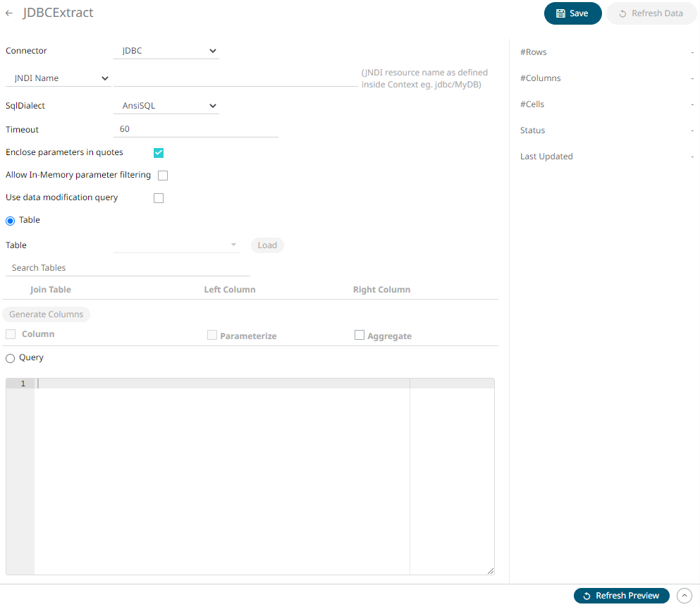Viewport: 700px width, 607px height.
Task: Click the Search Tables field
Action: [x=128, y=268]
